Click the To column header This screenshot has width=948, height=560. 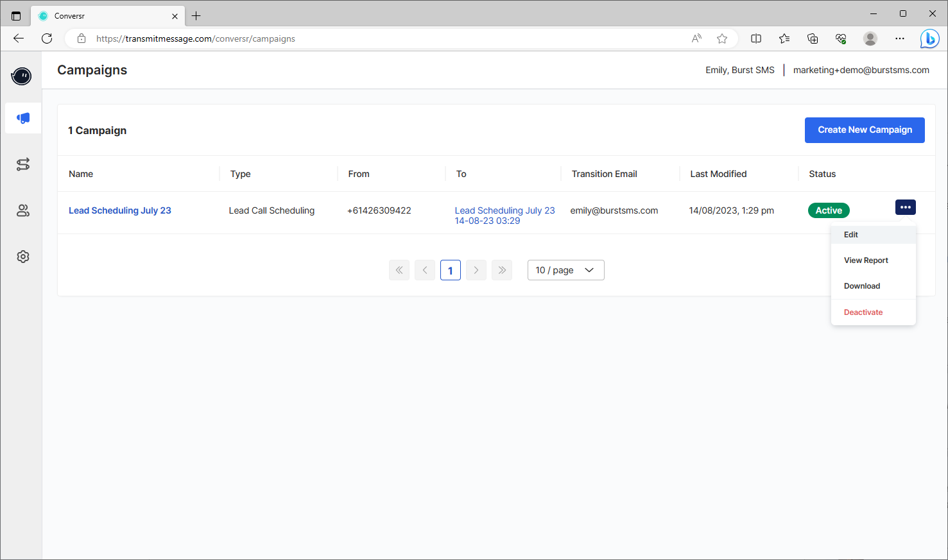pyautogui.click(x=461, y=174)
